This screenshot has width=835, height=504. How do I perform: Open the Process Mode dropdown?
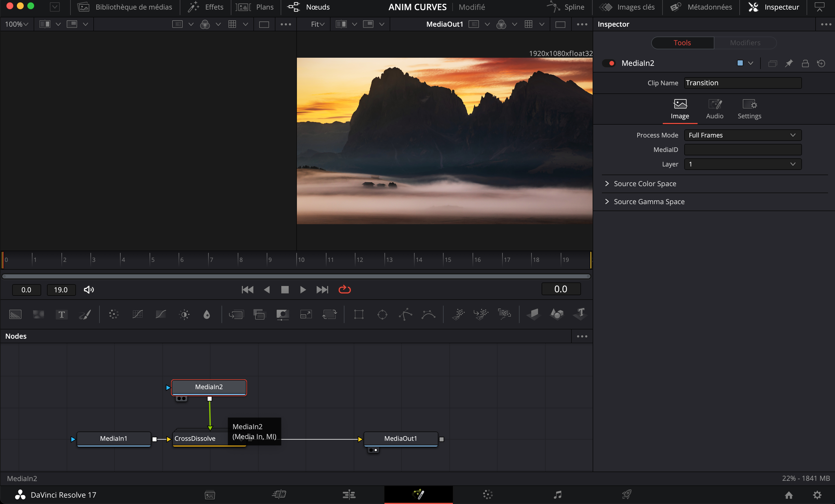click(743, 135)
